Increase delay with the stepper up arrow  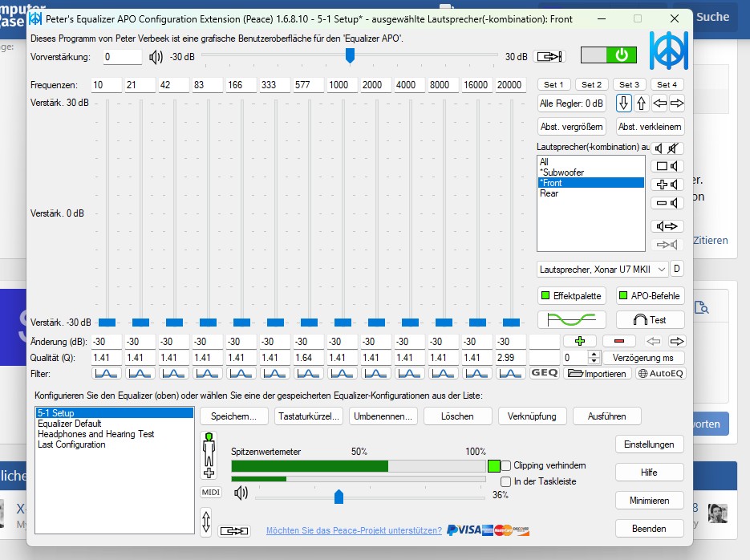(x=594, y=355)
